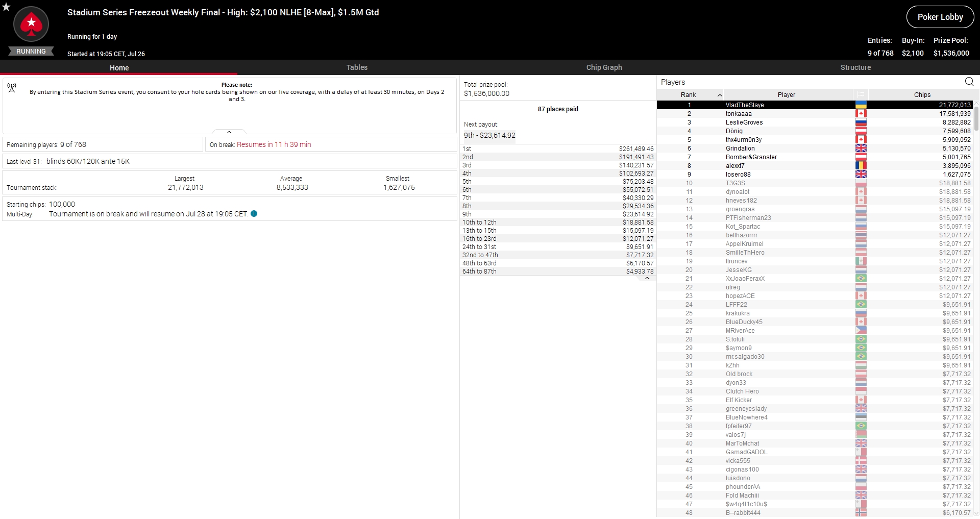This screenshot has height=519, width=980.
Task: Click the 64th to 87th payout row
Action: pyautogui.click(x=558, y=271)
